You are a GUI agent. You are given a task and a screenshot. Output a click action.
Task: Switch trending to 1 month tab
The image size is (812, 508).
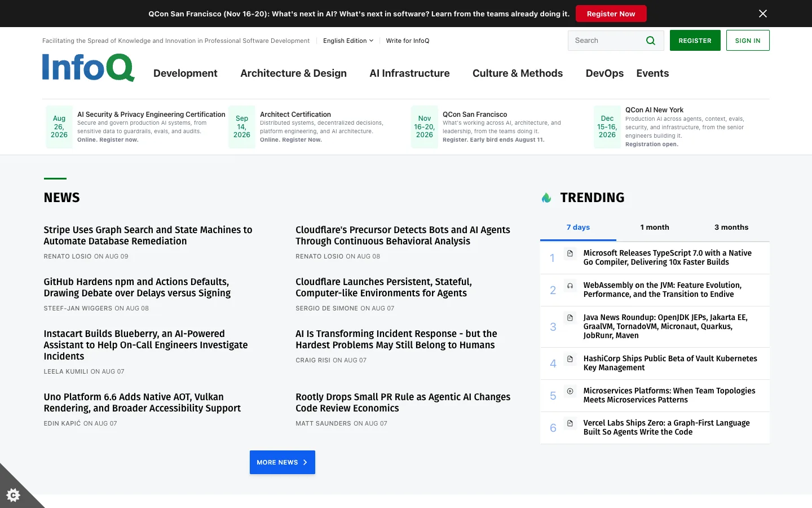pyautogui.click(x=655, y=227)
